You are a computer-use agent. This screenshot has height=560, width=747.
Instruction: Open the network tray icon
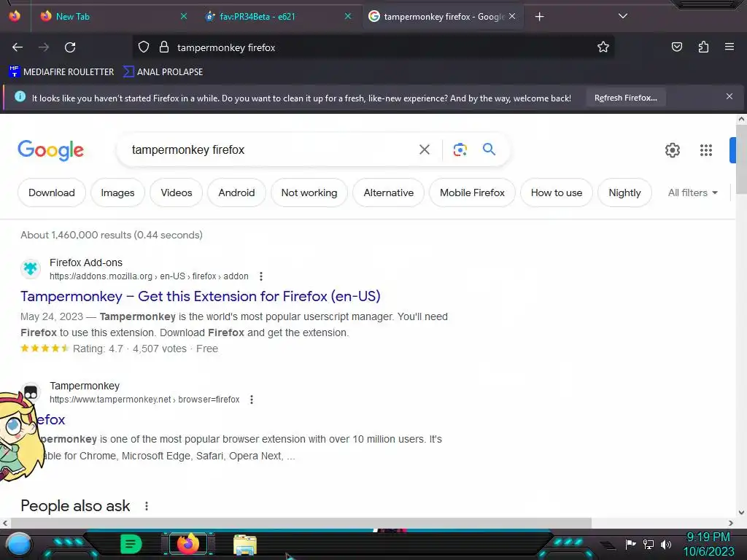[648, 544]
